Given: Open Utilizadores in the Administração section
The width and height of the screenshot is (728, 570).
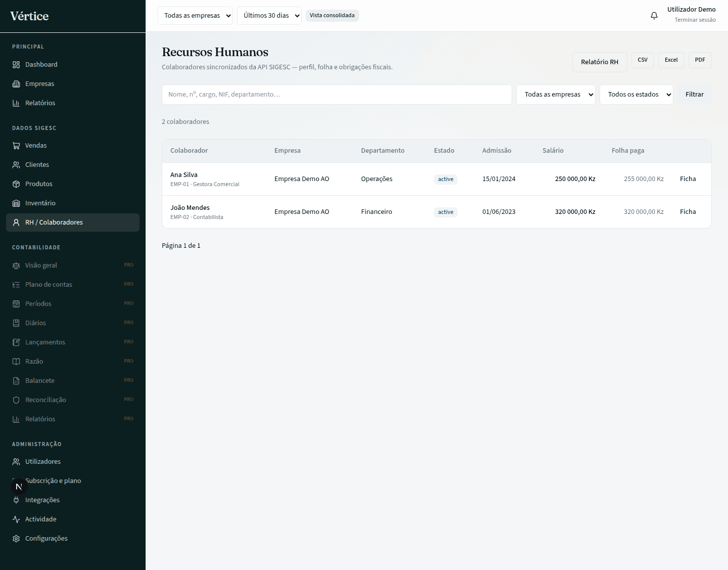Looking at the screenshot, I should click(73, 461).
